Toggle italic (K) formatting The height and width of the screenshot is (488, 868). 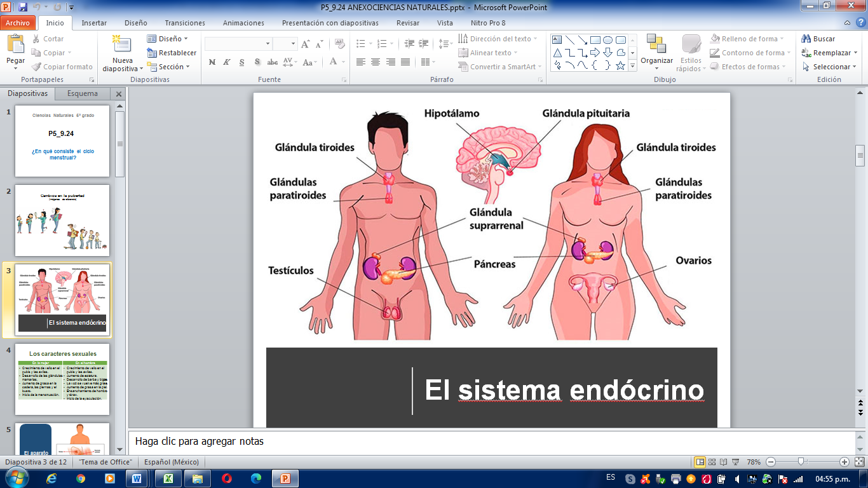pos(227,62)
